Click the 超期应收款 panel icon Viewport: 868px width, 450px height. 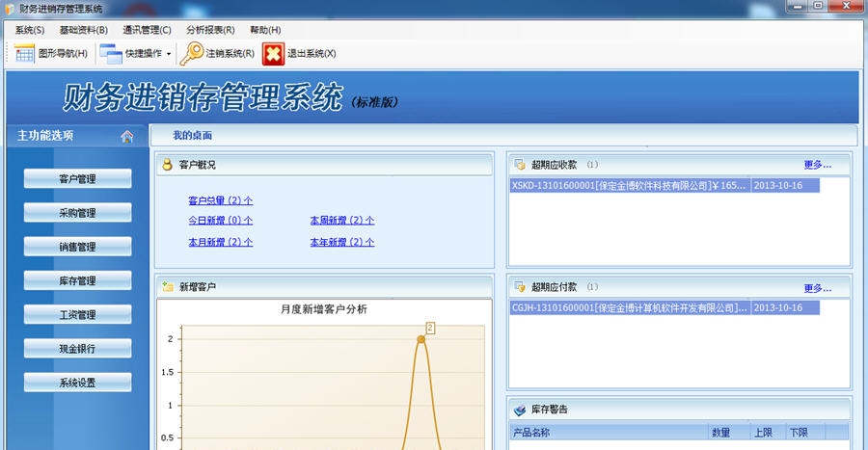coord(519,164)
